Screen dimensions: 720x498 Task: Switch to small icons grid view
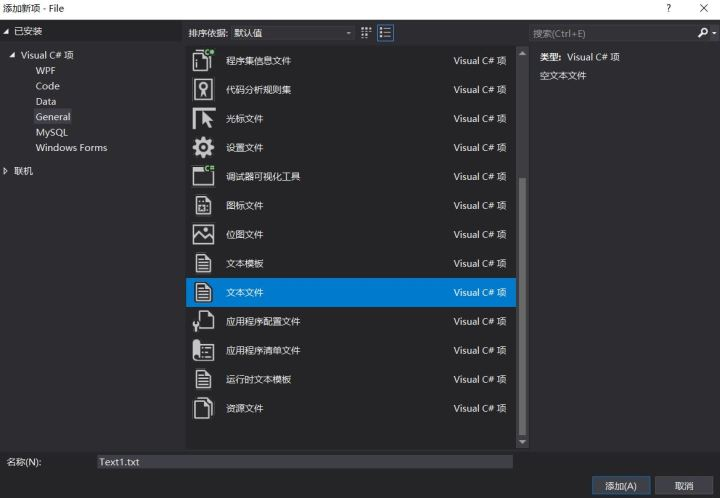point(366,33)
